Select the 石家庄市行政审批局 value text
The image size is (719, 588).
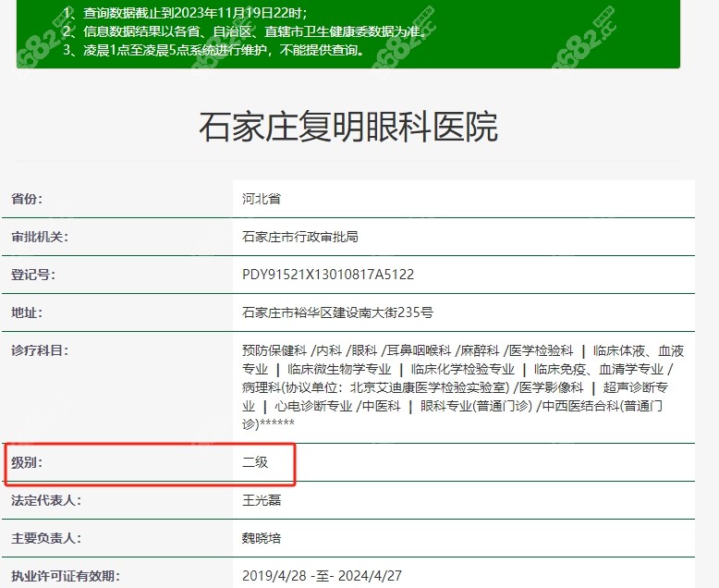(299, 237)
